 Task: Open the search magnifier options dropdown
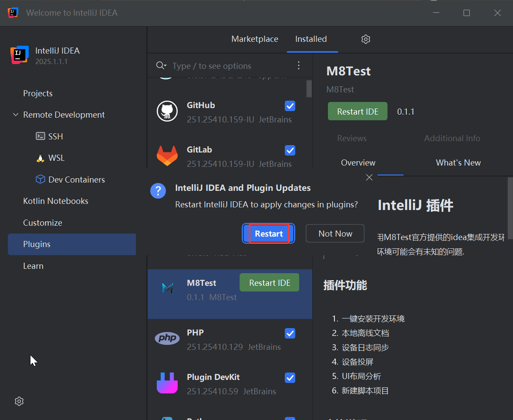[x=161, y=65]
